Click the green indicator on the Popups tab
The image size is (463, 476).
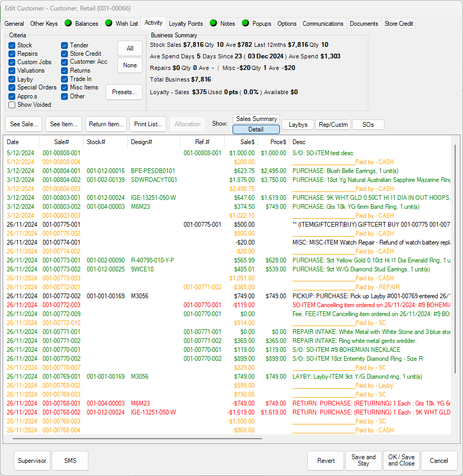(246, 23)
